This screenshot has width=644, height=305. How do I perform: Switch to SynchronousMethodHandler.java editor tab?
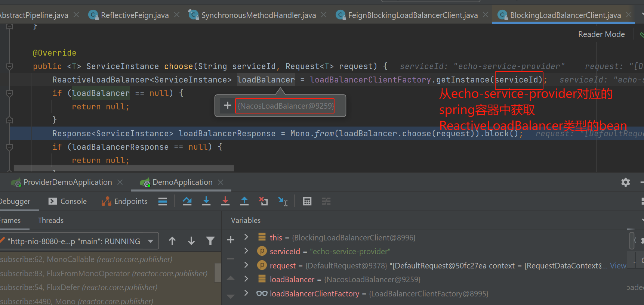tap(252, 15)
